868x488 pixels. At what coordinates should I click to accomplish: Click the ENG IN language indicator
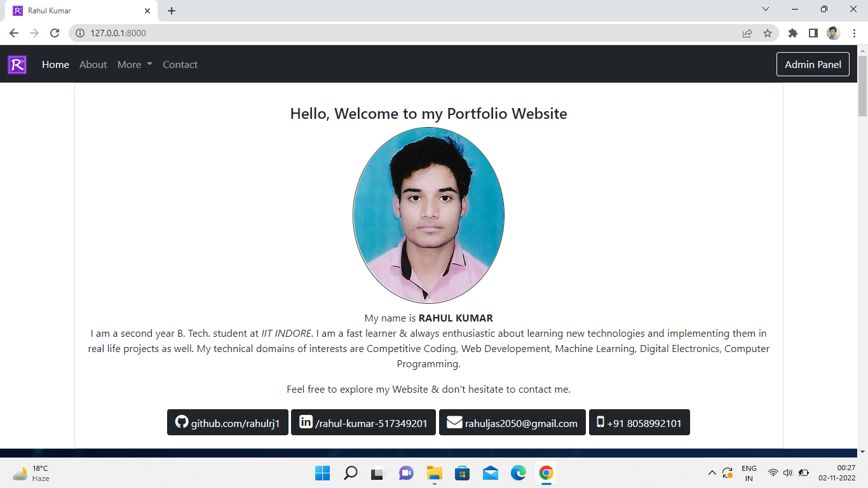[749, 473]
